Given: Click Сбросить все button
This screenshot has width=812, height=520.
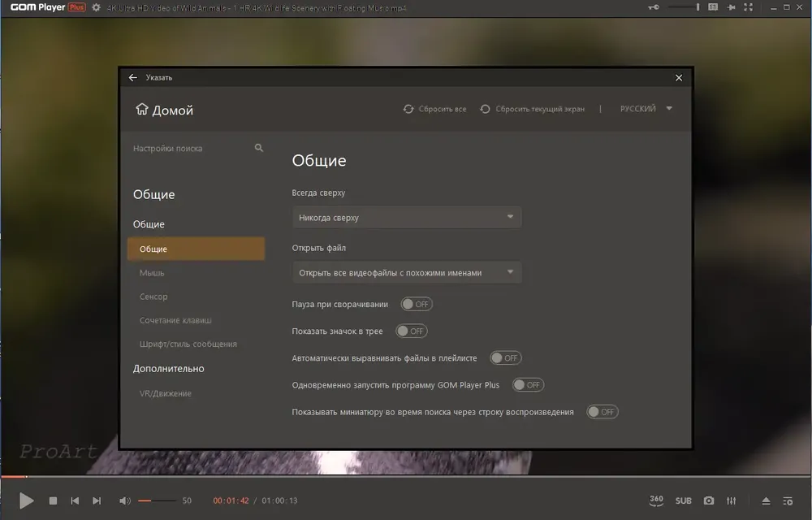Looking at the screenshot, I should pyautogui.click(x=434, y=109).
